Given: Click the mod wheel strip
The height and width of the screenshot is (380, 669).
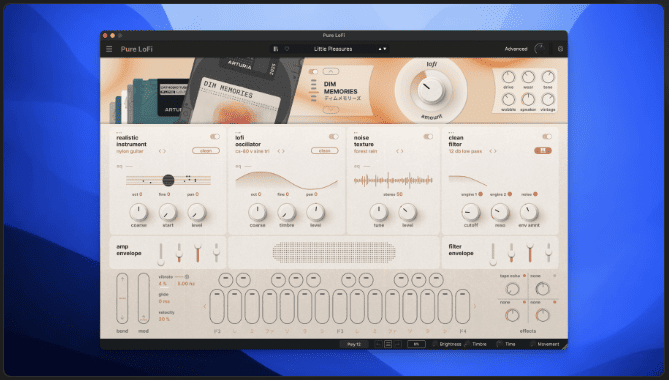Looking at the screenshot, I should (x=143, y=299).
